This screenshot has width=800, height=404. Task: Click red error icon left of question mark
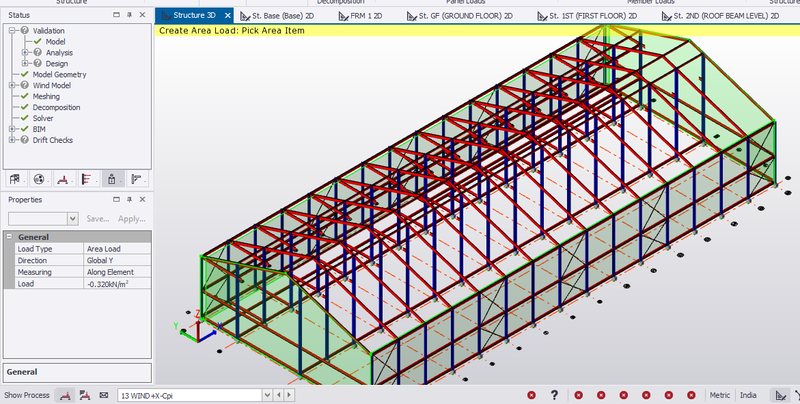pos(532,395)
